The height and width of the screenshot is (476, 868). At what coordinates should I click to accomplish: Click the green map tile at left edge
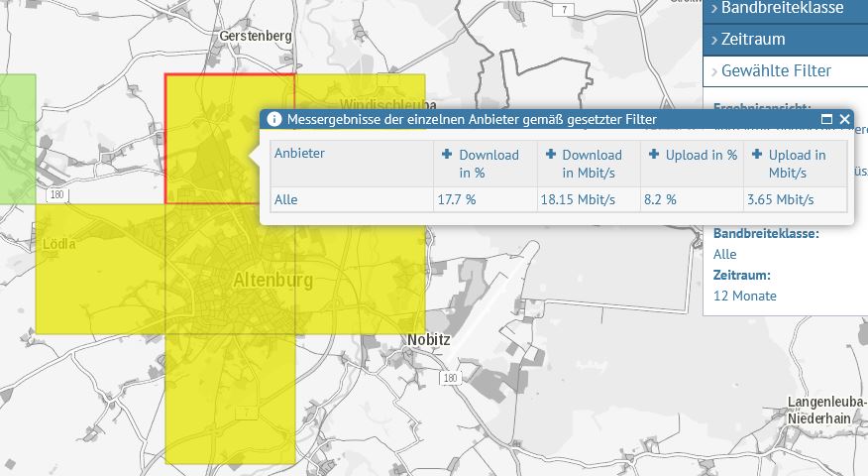tap(17, 139)
